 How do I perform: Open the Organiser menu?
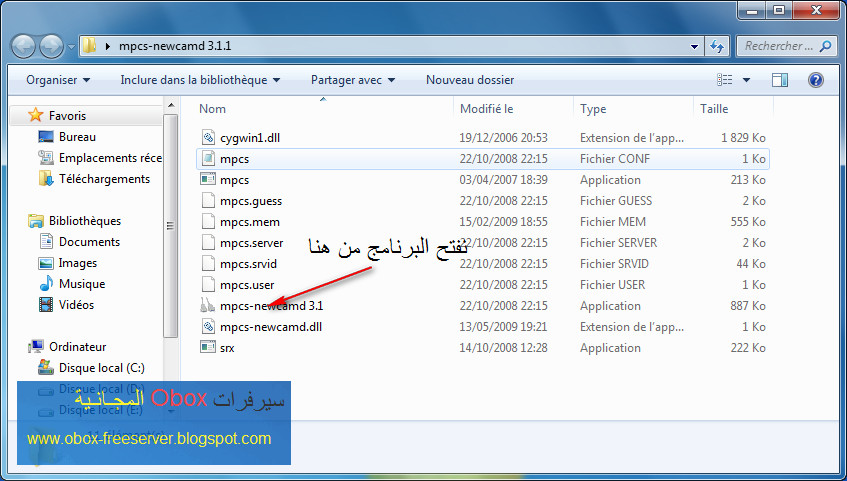click(58, 80)
